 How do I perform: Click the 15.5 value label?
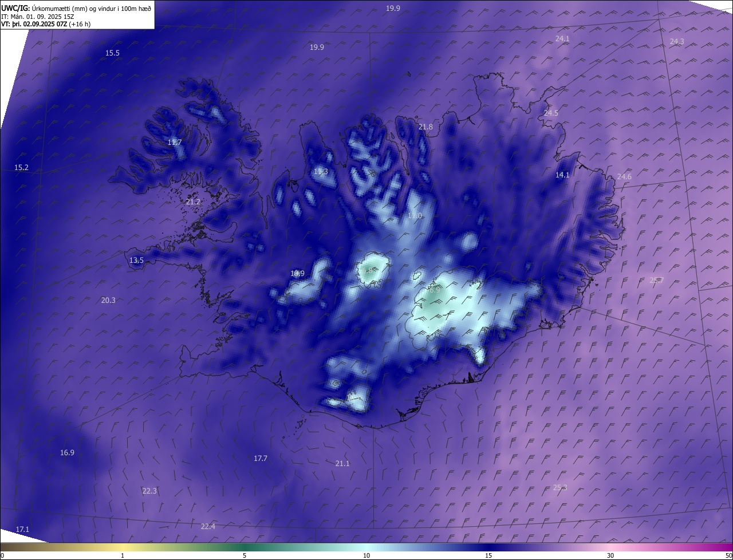[x=112, y=53]
